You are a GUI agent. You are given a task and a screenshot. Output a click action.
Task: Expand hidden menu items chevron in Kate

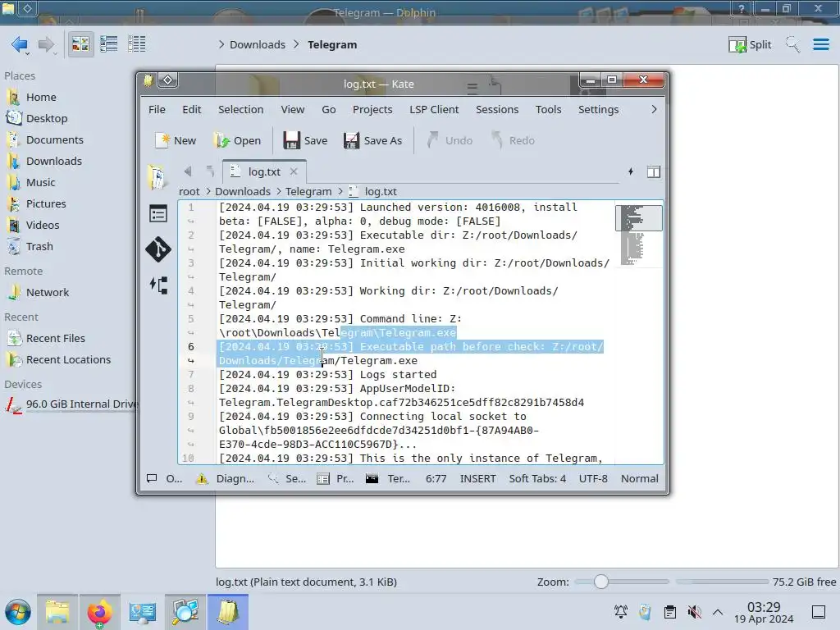pyautogui.click(x=654, y=109)
